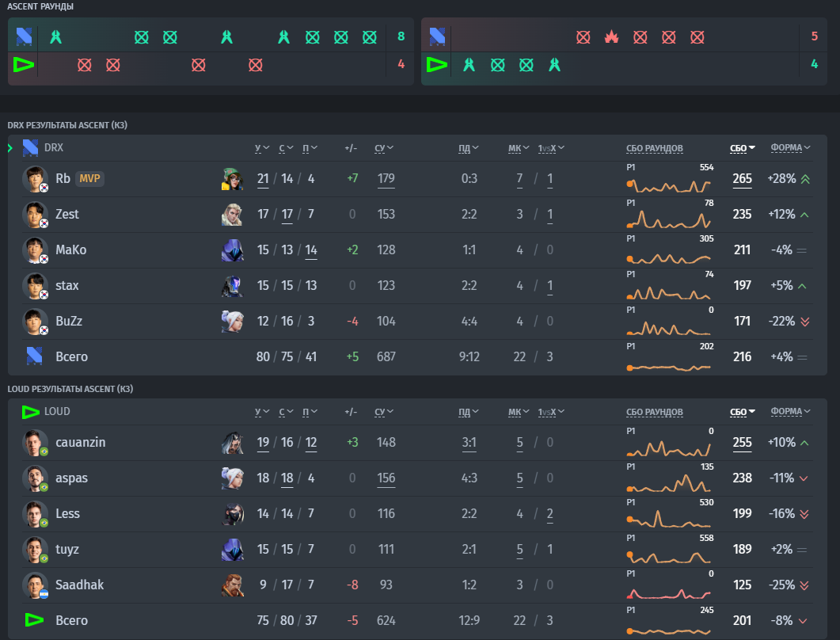The width and height of the screenshot is (840, 640).
Task: Select the MVP badge next to Rb
Action: [x=89, y=178]
